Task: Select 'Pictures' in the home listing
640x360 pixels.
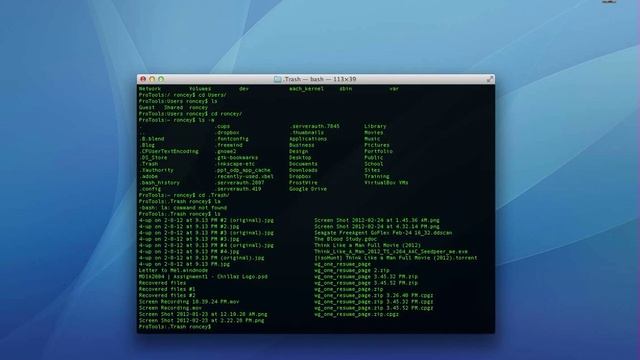Action: tap(377, 145)
